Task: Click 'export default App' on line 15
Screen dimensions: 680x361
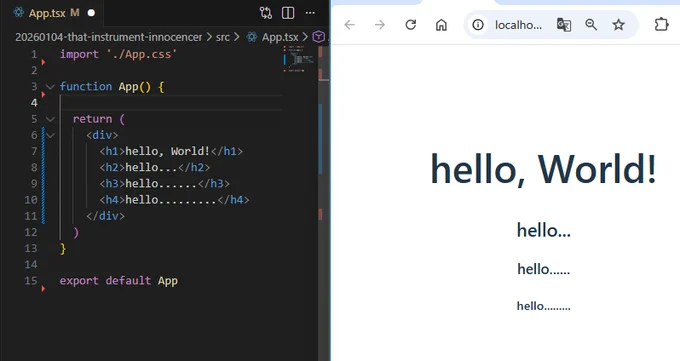Action: (x=119, y=281)
